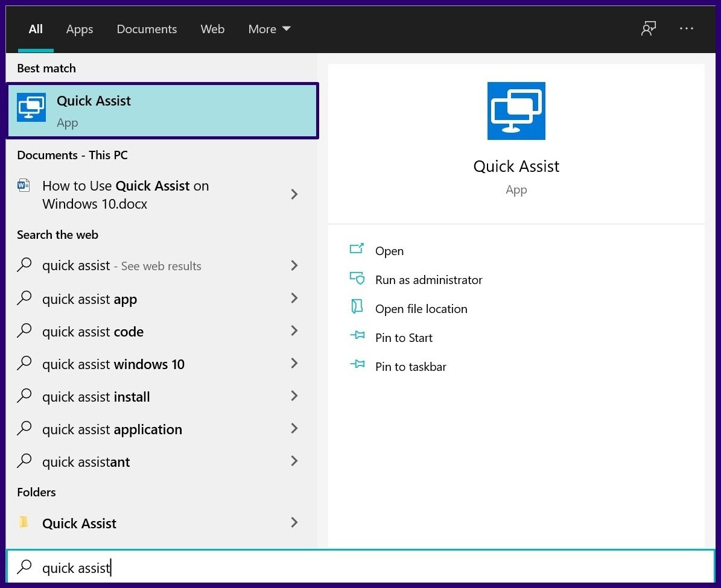Click the ellipsis options icon top right
Screen dimensions: 721x588
tap(686, 28)
